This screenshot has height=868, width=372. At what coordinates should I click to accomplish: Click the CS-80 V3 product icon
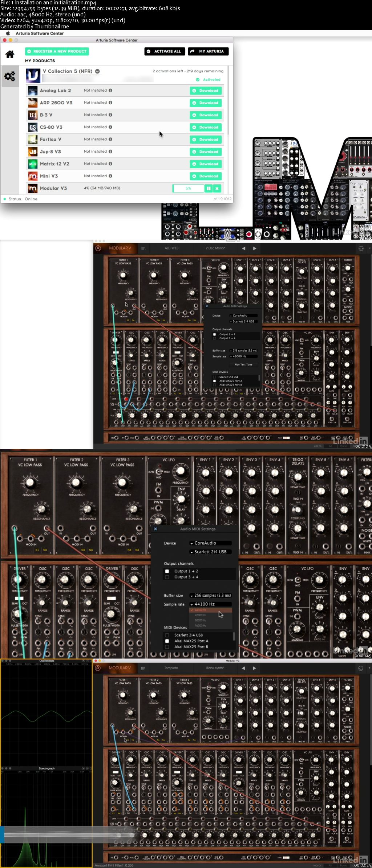click(33, 127)
